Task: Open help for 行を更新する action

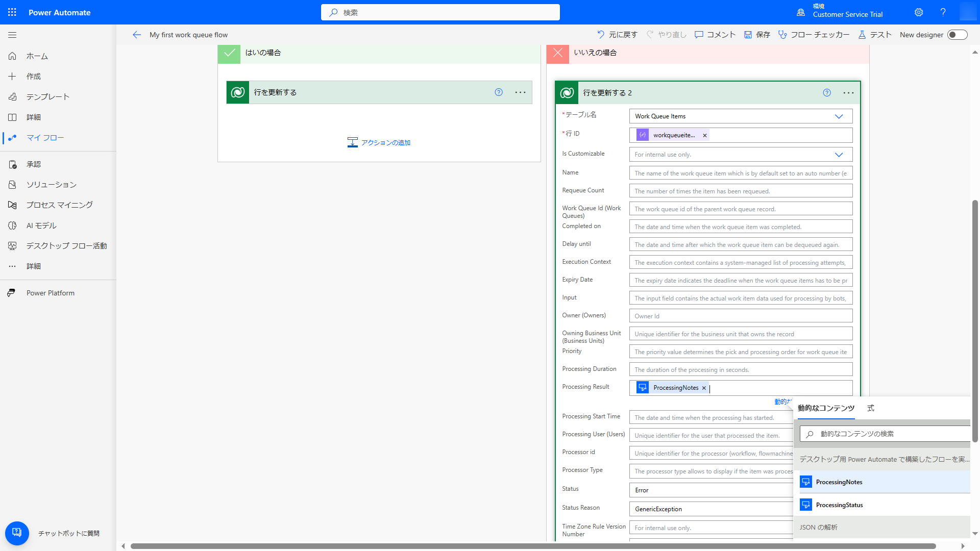Action: pos(499,92)
